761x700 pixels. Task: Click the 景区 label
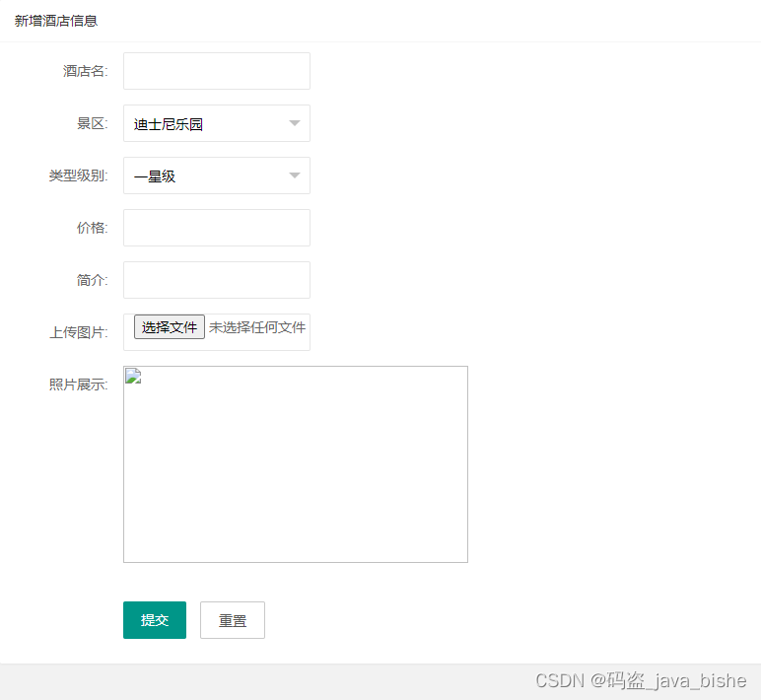[93, 123]
